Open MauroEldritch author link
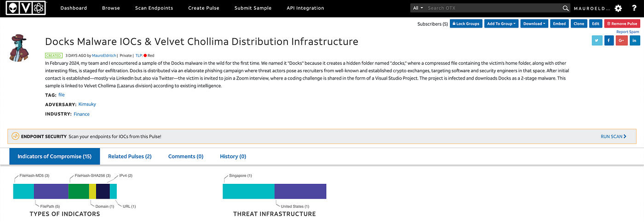The image size is (644, 222). [104, 55]
